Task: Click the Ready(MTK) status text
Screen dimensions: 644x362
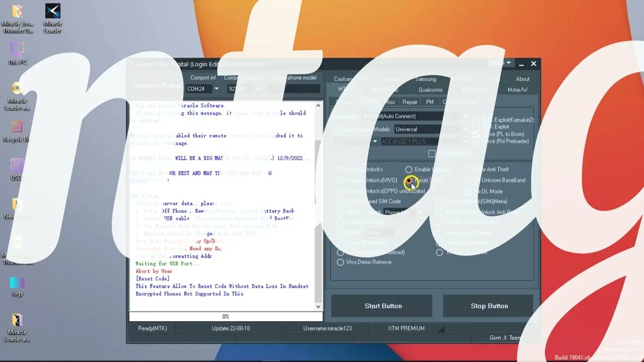Action: coord(152,328)
